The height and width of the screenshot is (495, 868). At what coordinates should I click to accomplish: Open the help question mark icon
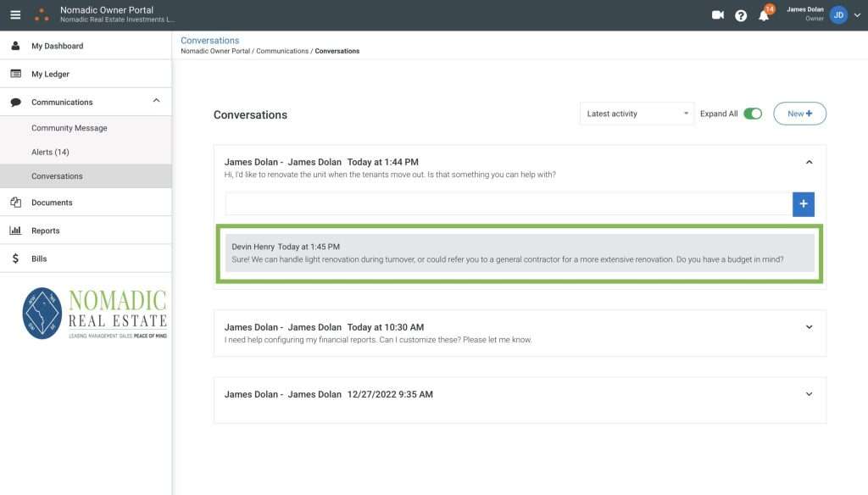pos(741,15)
